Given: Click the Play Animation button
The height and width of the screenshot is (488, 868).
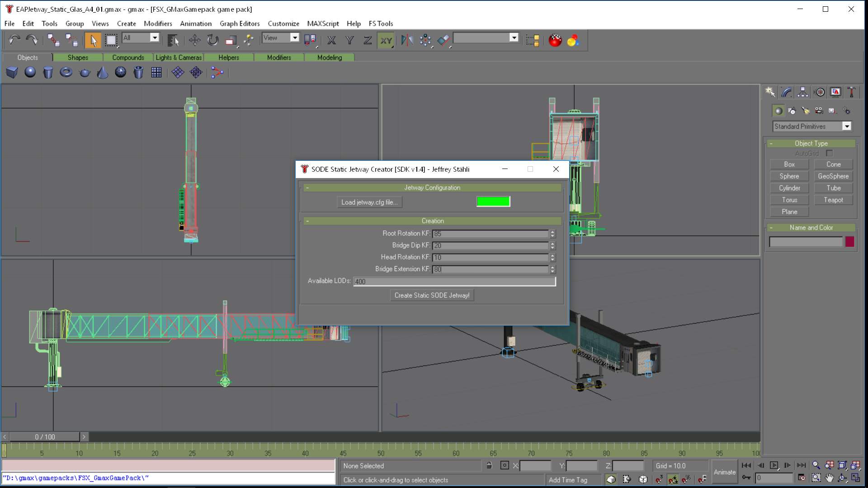Looking at the screenshot, I should tap(774, 465).
